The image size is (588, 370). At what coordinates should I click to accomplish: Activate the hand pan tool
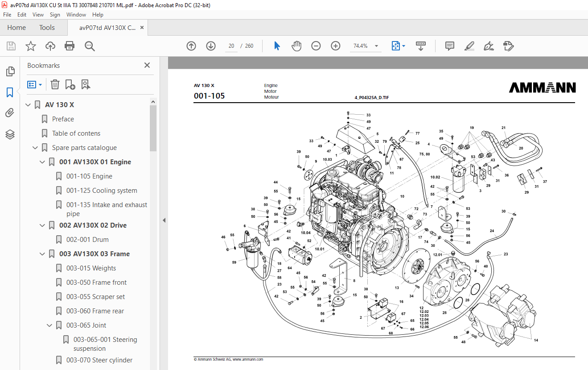click(296, 46)
